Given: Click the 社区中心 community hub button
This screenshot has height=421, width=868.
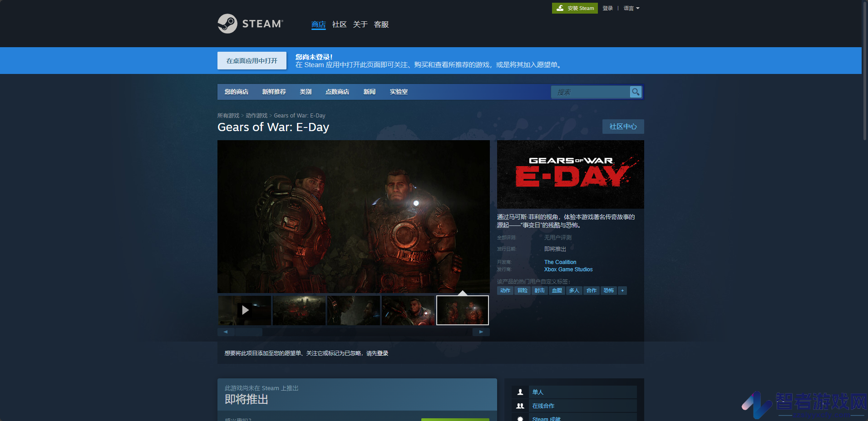Looking at the screenshot, I should coord(623,127).
